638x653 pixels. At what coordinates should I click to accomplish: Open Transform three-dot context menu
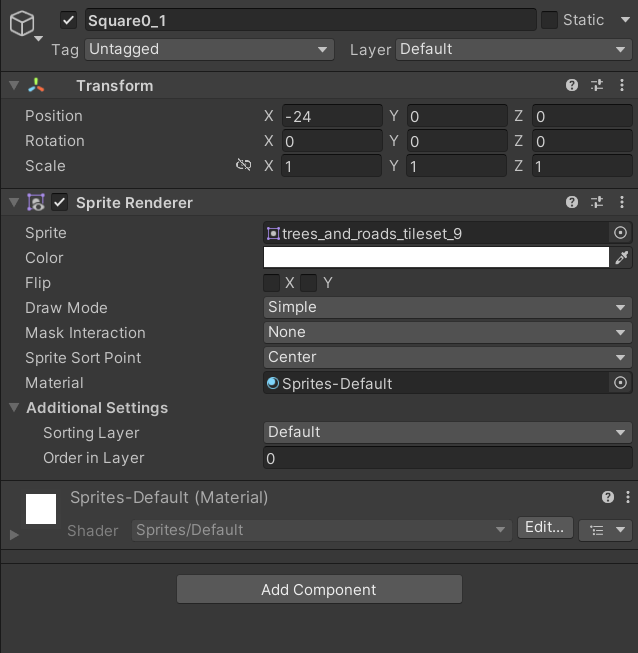[622, 85]
